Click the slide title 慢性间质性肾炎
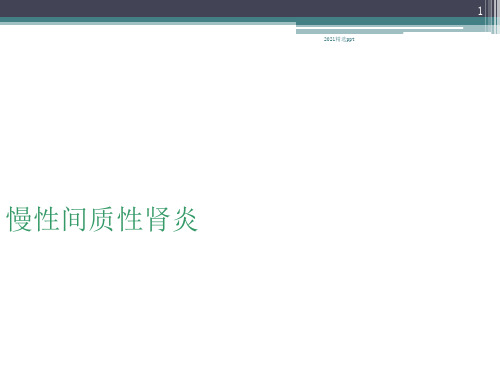 [102, 219]
